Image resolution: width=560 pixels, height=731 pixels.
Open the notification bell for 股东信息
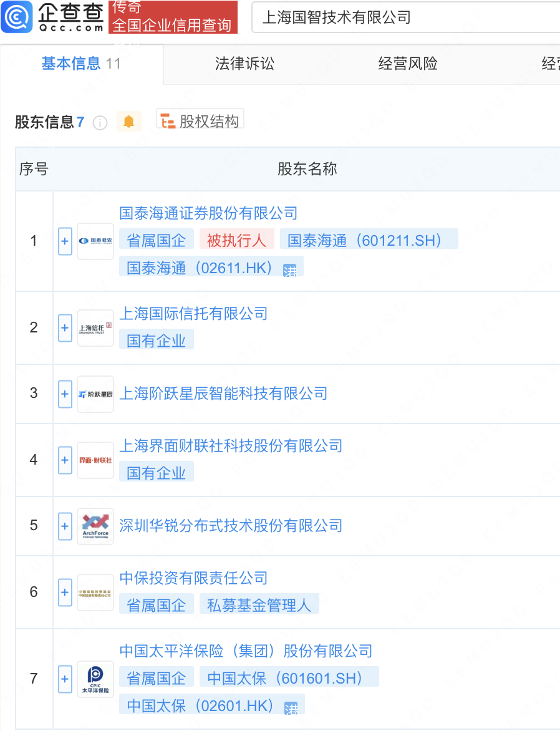pos(129,122)
